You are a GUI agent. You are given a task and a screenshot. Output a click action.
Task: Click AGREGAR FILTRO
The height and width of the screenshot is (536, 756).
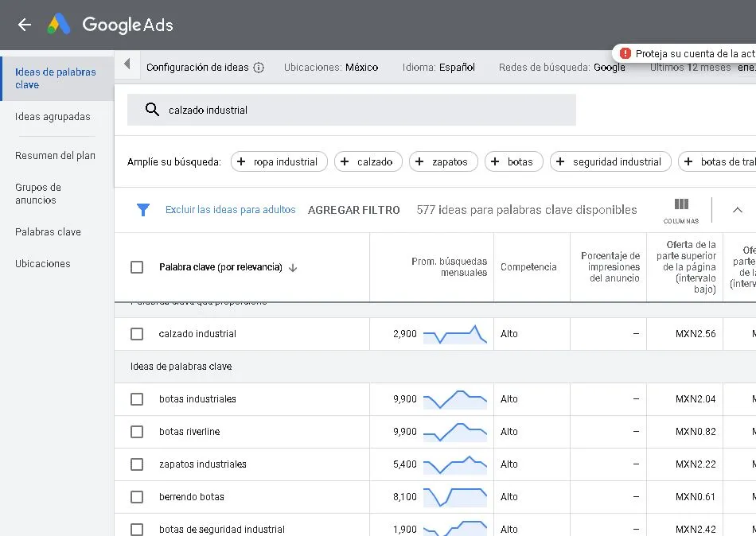click(x=354, y=210)
